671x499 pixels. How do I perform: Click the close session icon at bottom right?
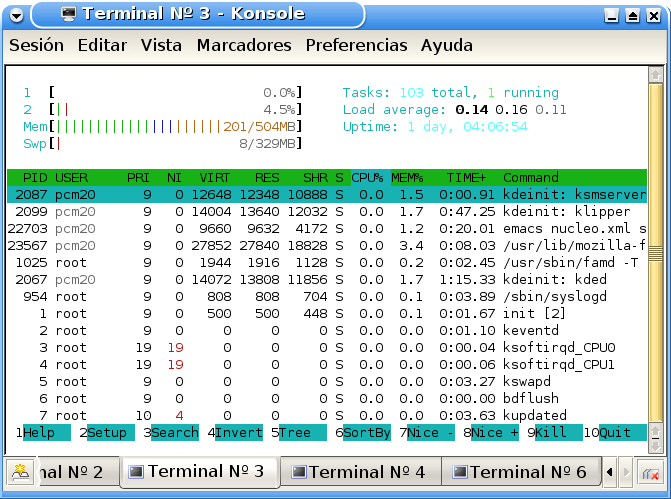tap(651, 473)
